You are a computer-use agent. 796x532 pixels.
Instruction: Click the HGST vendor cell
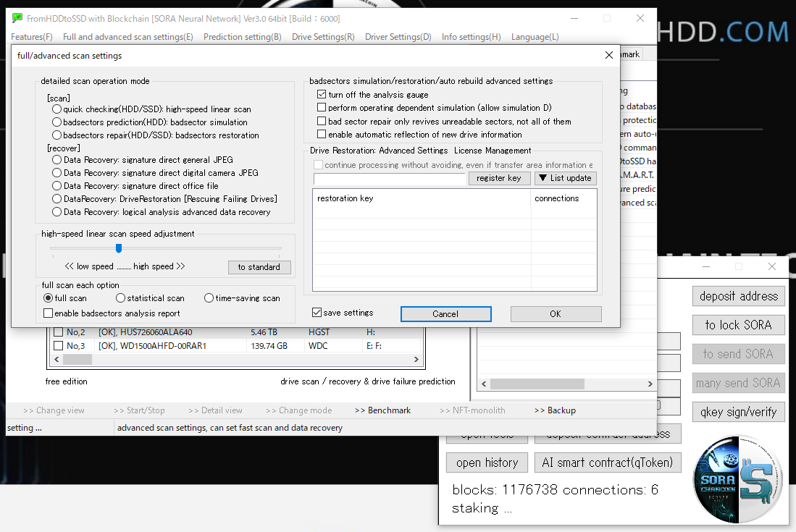(x=319, y=332)
